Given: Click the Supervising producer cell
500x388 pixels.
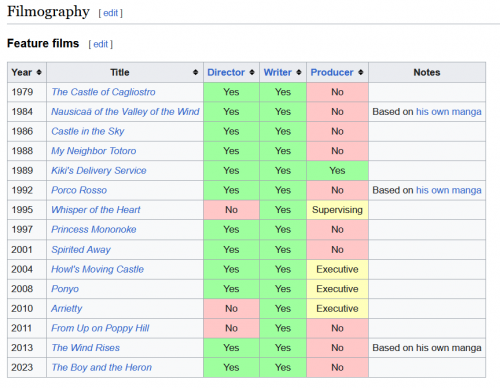Looking at the screenshot, I should [337, 210].
